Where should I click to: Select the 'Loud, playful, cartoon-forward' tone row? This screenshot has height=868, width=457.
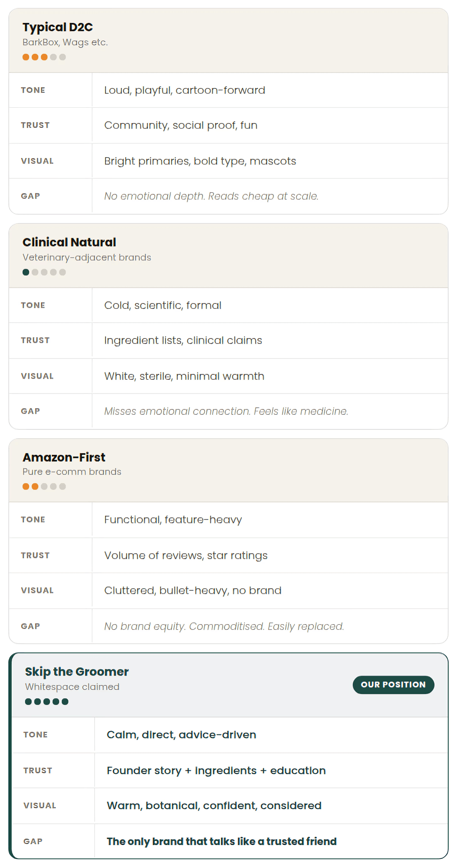[x=228, y=90]
